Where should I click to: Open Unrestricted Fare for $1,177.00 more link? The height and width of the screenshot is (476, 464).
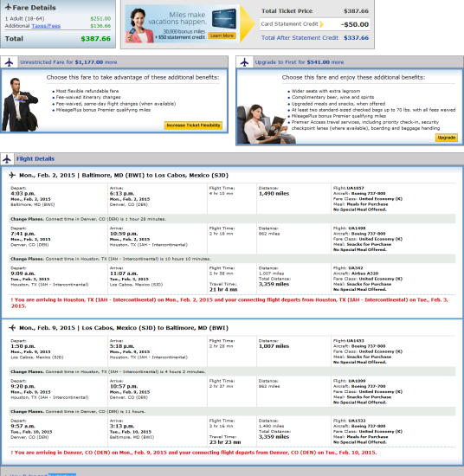coord(68,62)
